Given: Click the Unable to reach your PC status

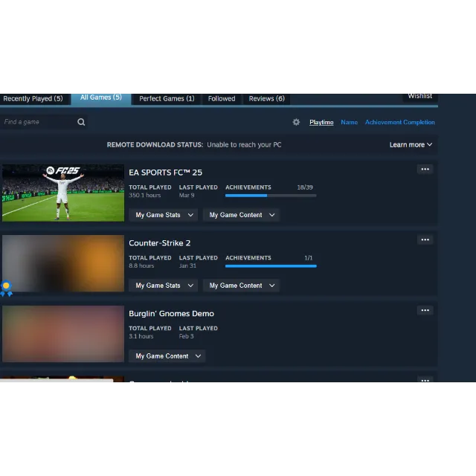Looking at the screenshot, I should [244, 145].
